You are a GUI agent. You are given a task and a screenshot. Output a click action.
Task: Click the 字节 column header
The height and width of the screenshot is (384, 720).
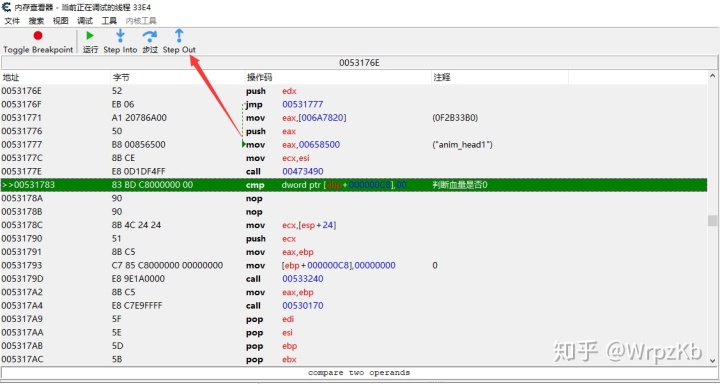(178, 77)
